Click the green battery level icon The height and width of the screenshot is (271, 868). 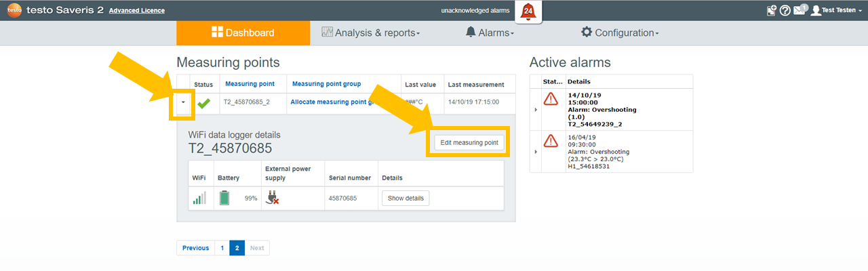pos(224,198)
